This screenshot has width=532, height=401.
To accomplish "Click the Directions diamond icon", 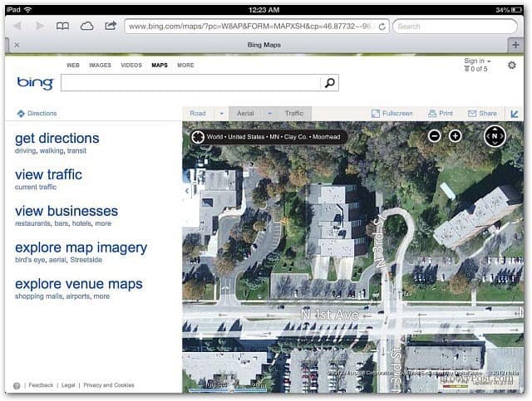I will (21, 114).
